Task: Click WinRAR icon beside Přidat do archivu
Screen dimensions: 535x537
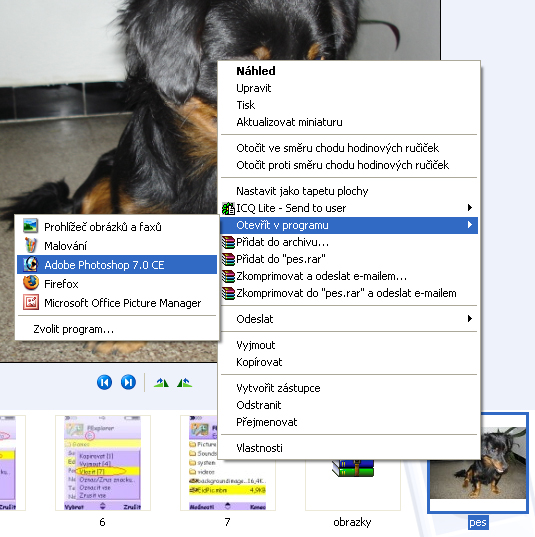Action: point(228,242)
